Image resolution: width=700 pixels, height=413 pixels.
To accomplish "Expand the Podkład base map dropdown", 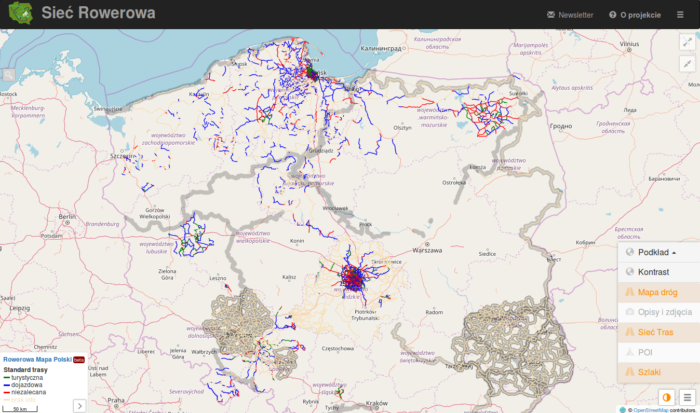I will point(658,252).
